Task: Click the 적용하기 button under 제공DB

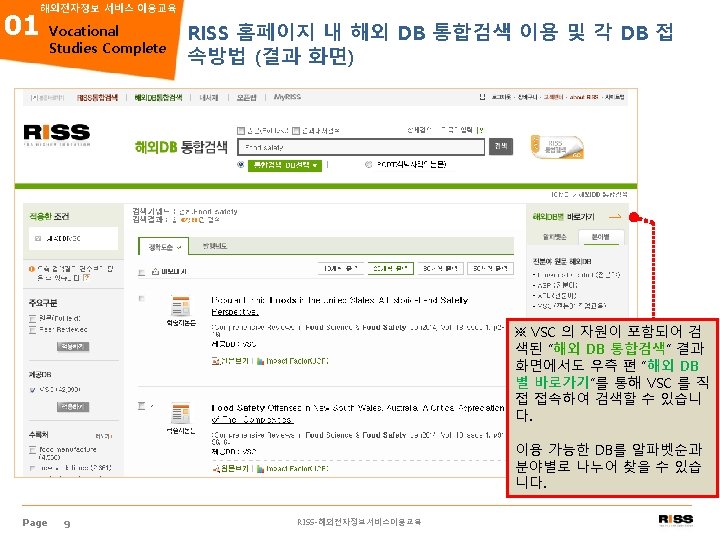Action: click(73, 407)
